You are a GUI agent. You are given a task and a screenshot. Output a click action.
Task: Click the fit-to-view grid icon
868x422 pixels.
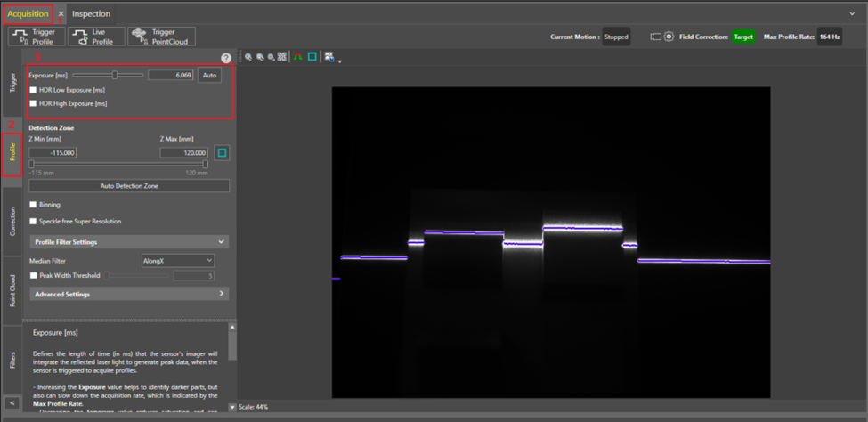click(x=281, y=57)
